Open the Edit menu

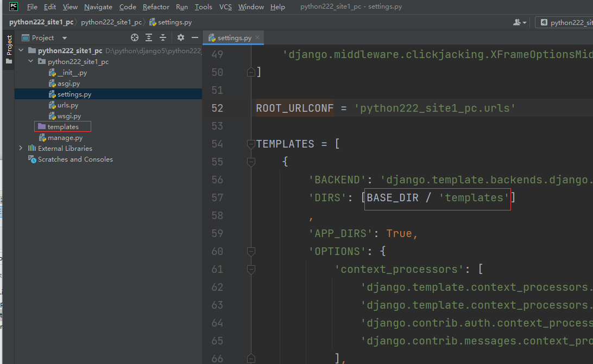point(50,7)
